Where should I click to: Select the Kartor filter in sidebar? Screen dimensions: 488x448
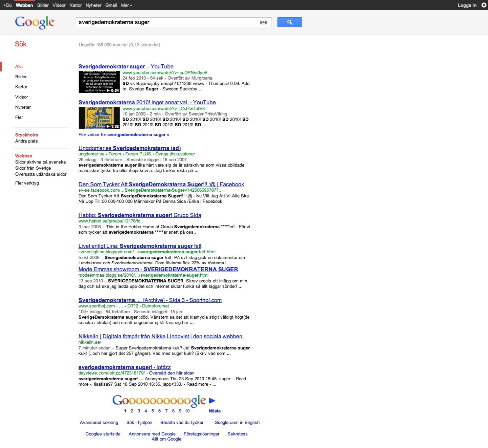[x=21, y=87]
